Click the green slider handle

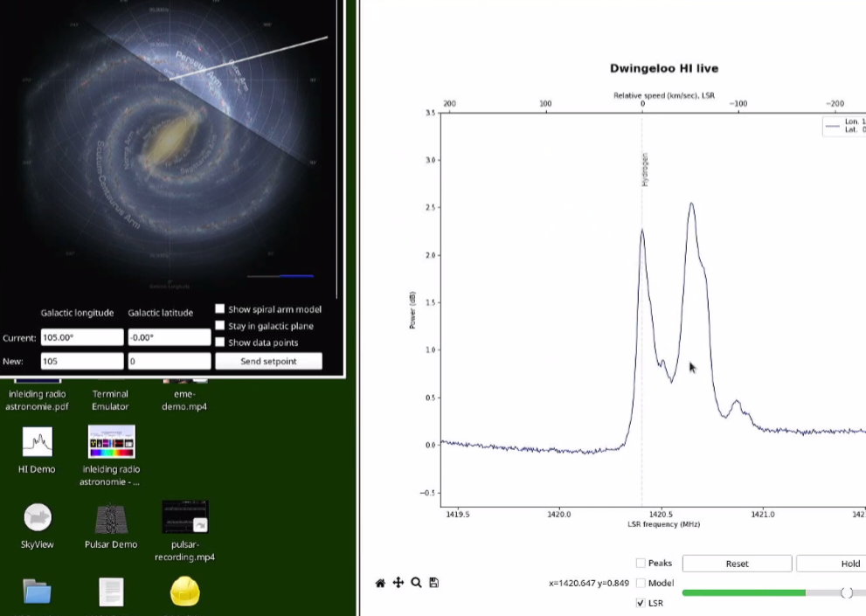(846, 593)
